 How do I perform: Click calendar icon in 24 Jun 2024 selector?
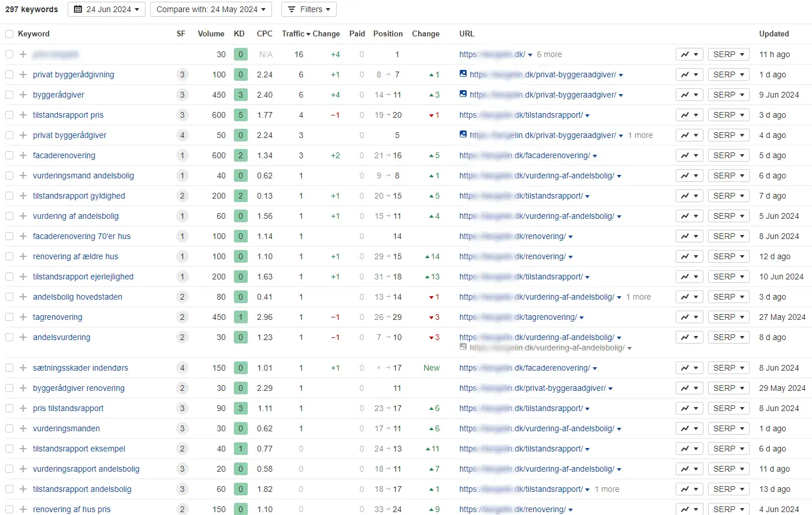coord(78,9)
